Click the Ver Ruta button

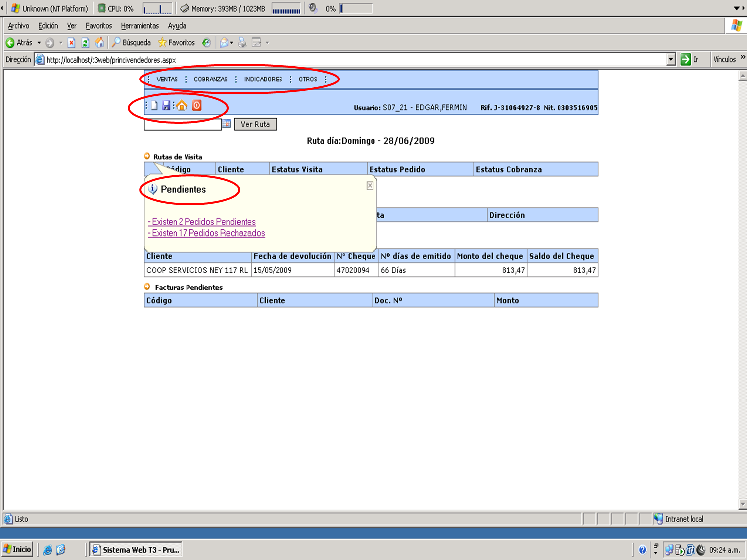pyautogui.click(x=255, y=124)
